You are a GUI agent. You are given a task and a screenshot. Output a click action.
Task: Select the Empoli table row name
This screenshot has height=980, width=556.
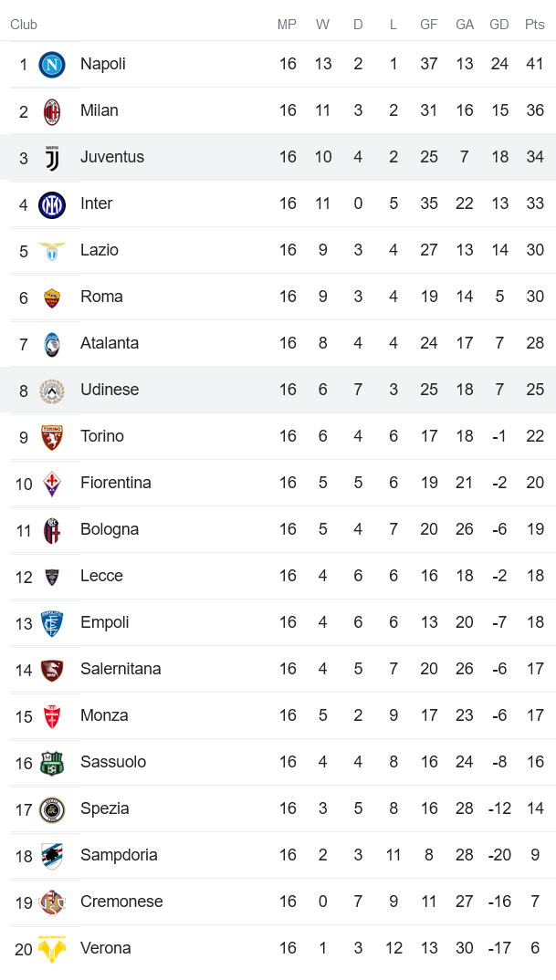point(105,622)
